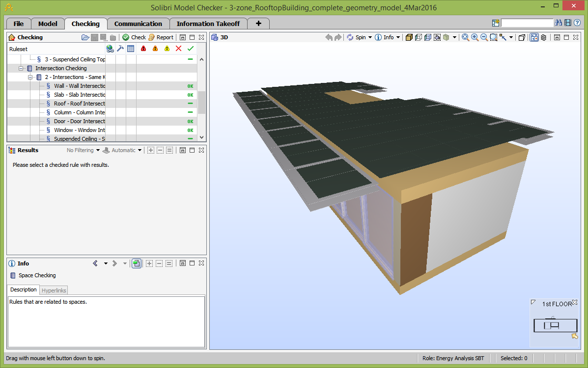Click the Spin navigation mode button
The image size is (588, 368).
pyautogui.click(x=357, y=37)
